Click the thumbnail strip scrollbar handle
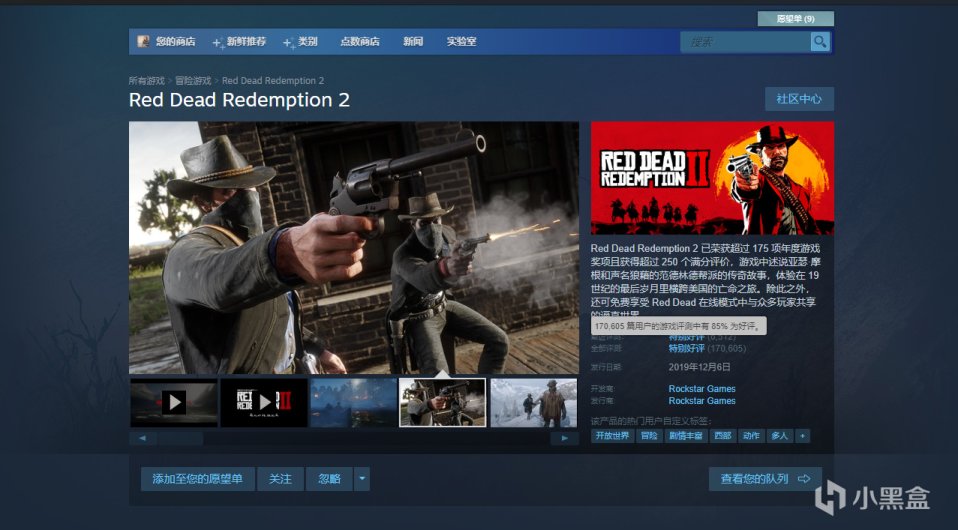Viewport: 958px width, 530px height. (x=180, y=438)
